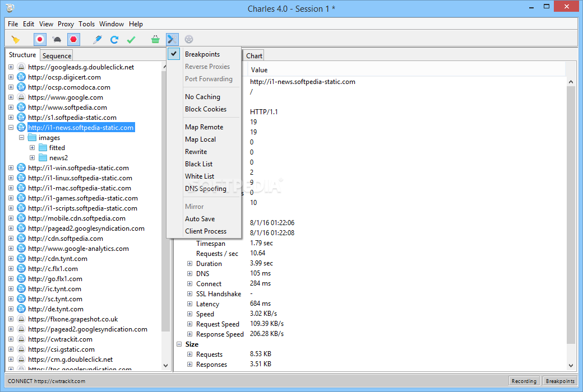Expand the fitted folder

pyautogui.click(x=33, y=147)
